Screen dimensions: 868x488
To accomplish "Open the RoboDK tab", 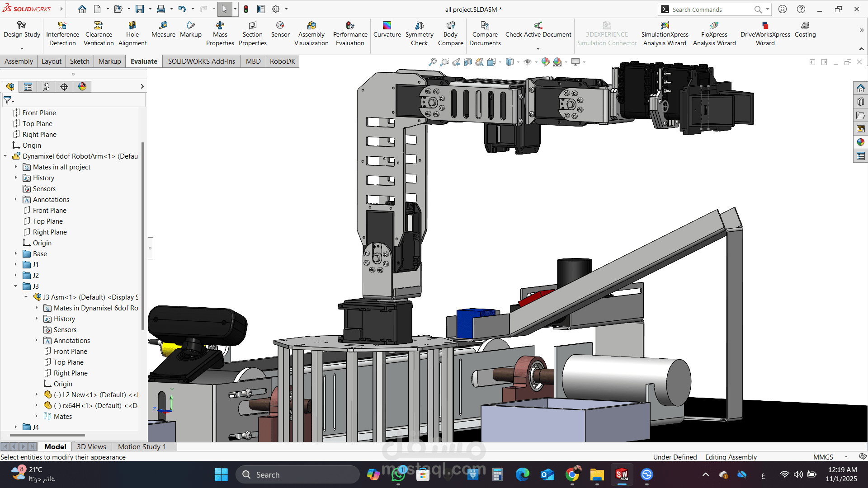I will click(282, 61).
